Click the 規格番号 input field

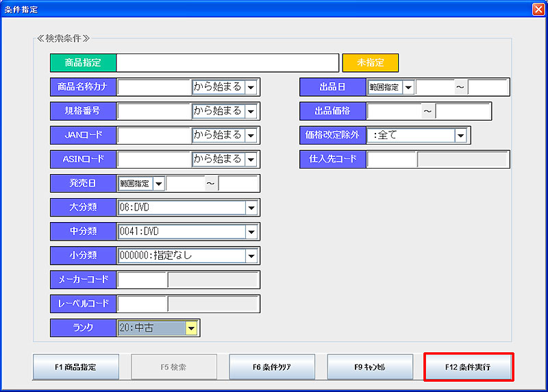[153, 111]
